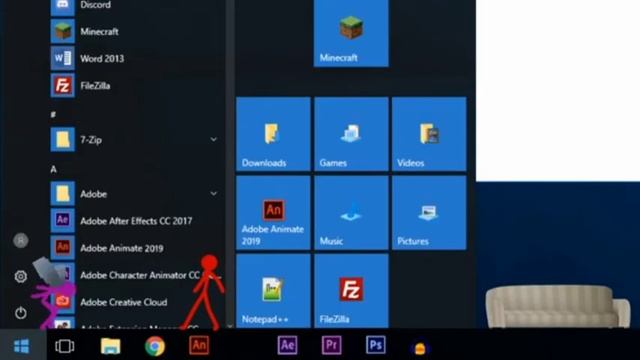Open the Games tile
Viewport: 640px width, 360px height.
tap(351, 134)
